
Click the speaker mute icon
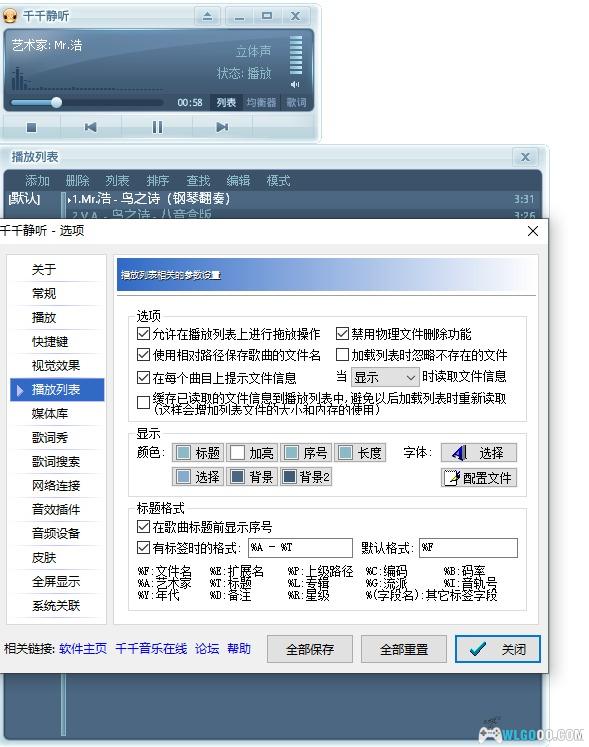(x=295, y=84)
